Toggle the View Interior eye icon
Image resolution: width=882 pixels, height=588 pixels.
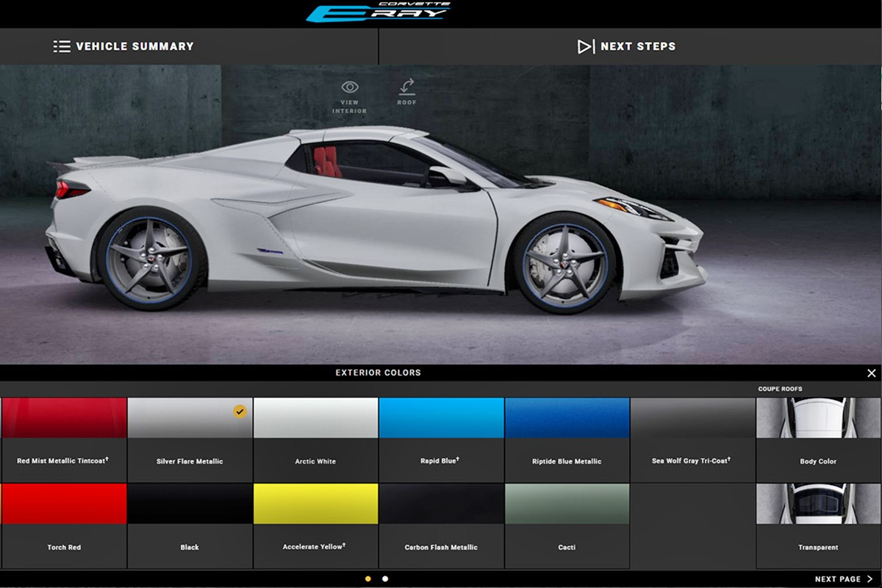pos(349,87)
